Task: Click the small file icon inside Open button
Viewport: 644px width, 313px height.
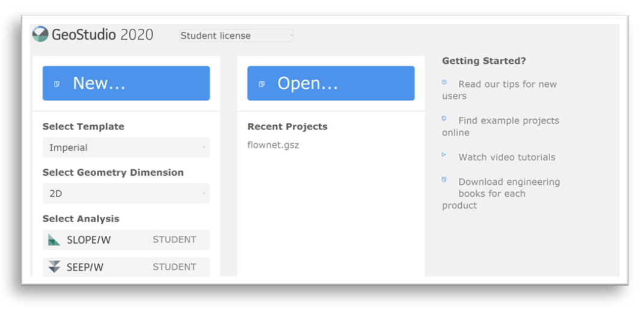Action: pos(262,84)
